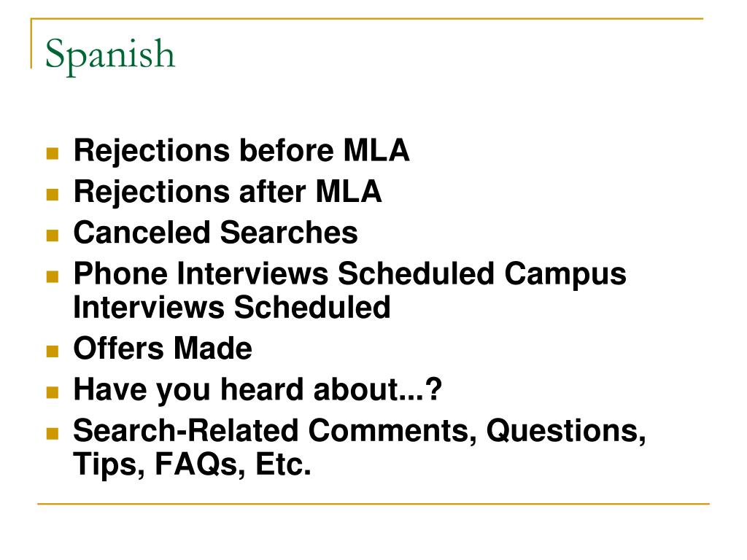Click the Have you heard about...? line
The width and height of the screenshot is (747, 560).
point(258,390)
